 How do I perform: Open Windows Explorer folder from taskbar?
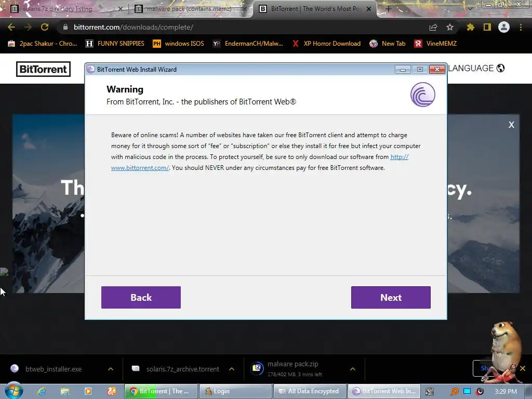point(65,391)
